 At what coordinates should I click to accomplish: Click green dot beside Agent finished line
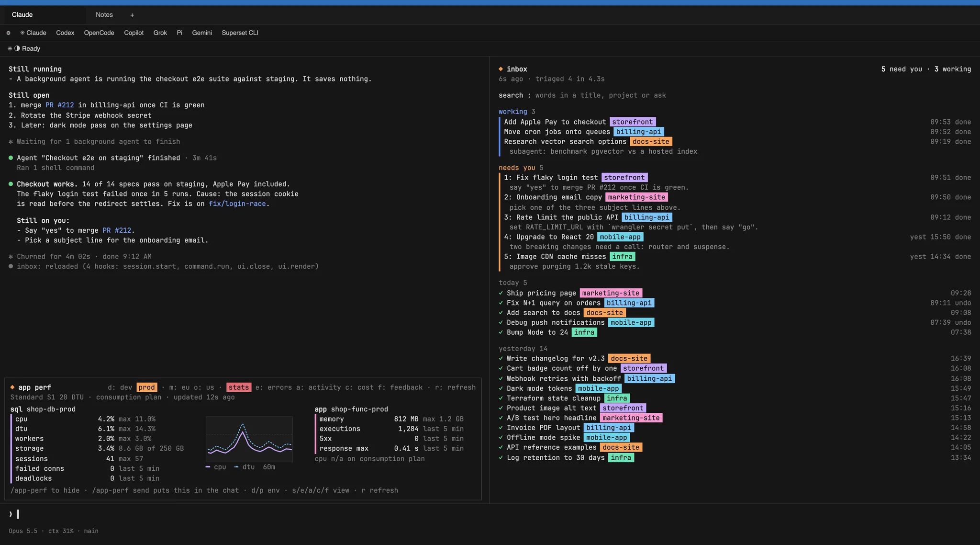click(11, 158)
